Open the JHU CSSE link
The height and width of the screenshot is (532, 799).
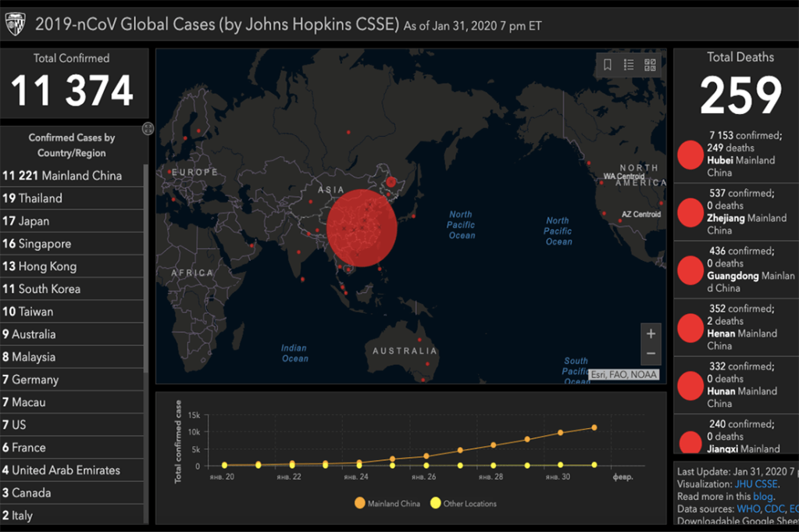[756, 484]
